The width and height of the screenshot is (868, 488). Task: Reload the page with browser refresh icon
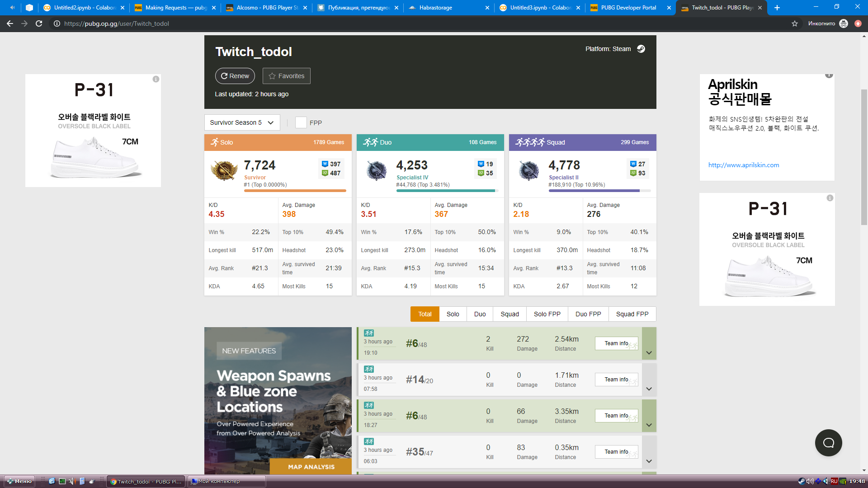pyautogui.click(x=39, y=23)
